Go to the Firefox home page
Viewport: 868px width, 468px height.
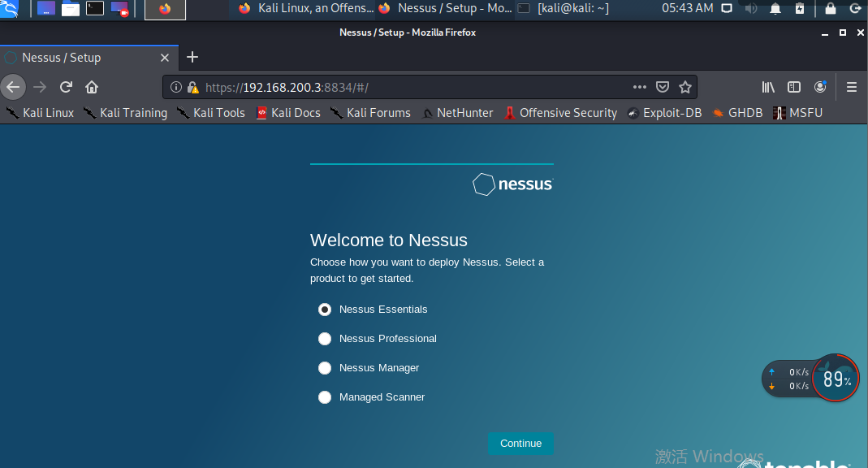(92, 87)
